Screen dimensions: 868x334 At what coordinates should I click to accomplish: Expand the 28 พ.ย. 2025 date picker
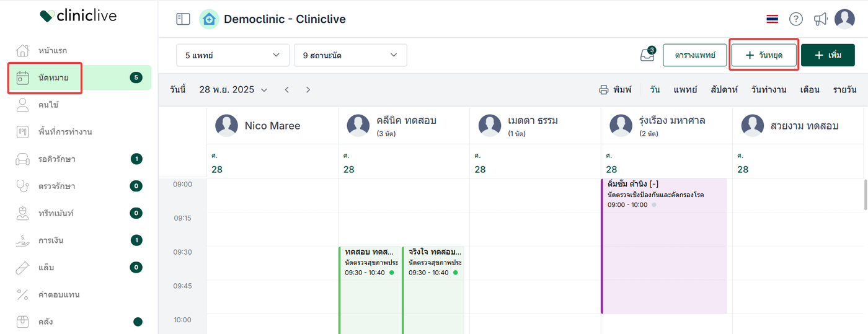click(x=233, y=90)
